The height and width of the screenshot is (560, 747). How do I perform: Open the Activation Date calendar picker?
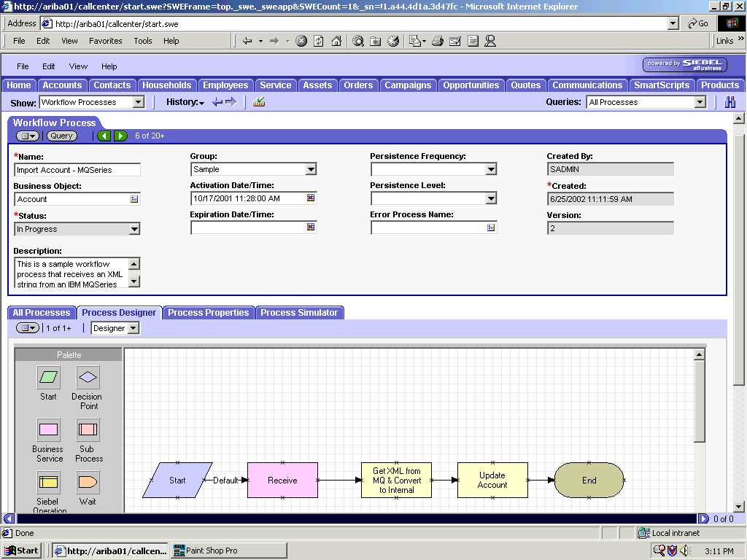[x=311, y=198]
